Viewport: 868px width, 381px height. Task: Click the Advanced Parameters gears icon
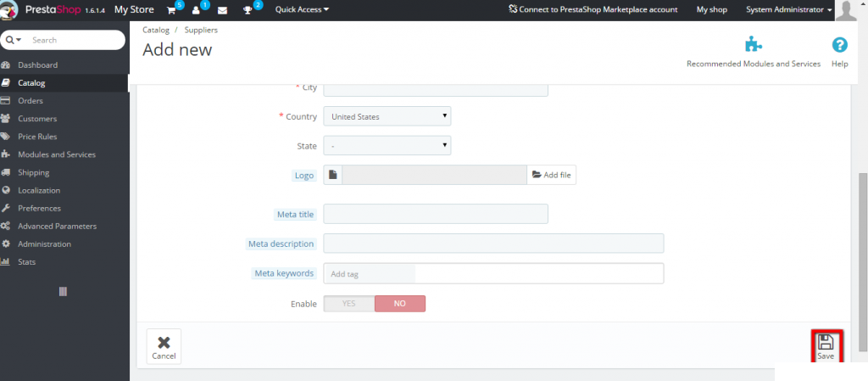pyautogui.click(x=6, y=226)
